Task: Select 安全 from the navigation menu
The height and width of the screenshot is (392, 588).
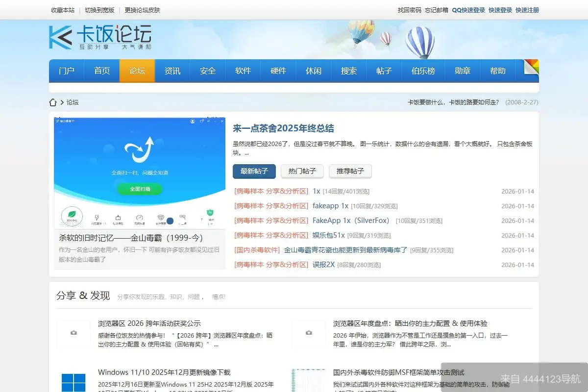Action: tap(208, 71)
